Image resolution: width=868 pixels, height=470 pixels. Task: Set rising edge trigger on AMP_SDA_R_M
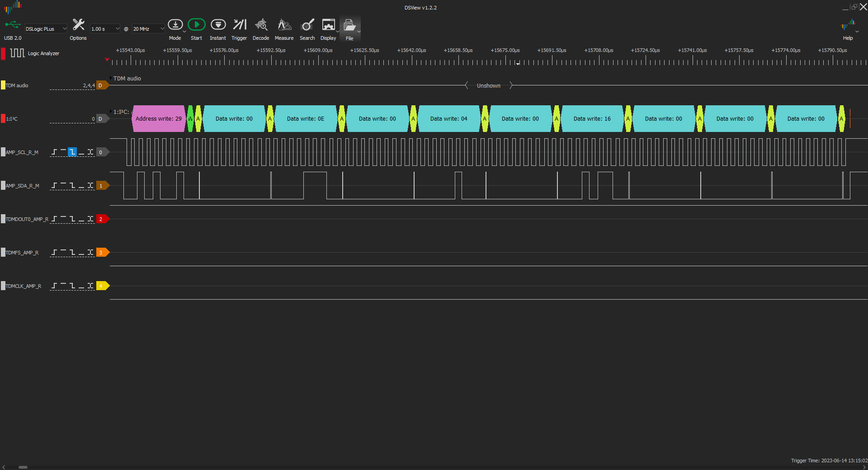(x=54, y=185)
